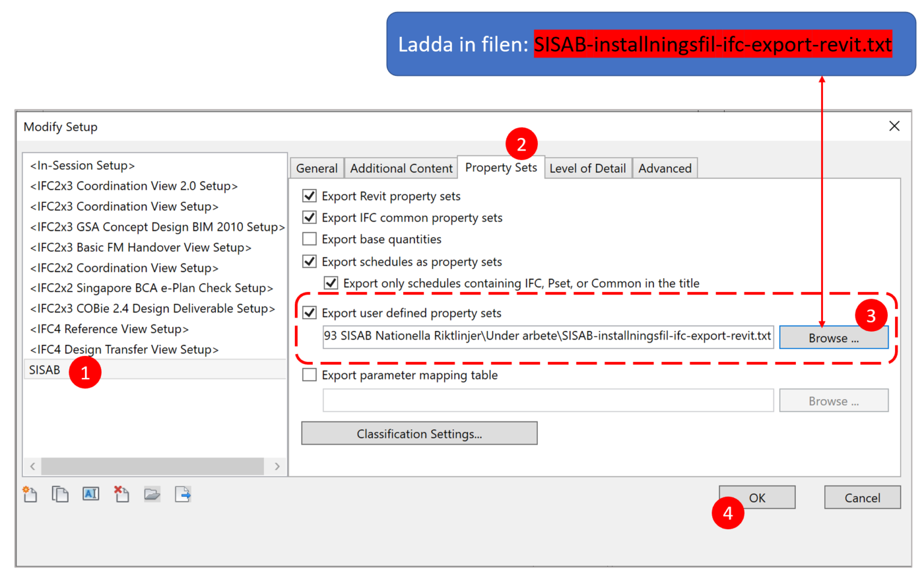Close the Modify Setup dialog
924x578 pixels.
pyautogui.click(x=894, y=126)
